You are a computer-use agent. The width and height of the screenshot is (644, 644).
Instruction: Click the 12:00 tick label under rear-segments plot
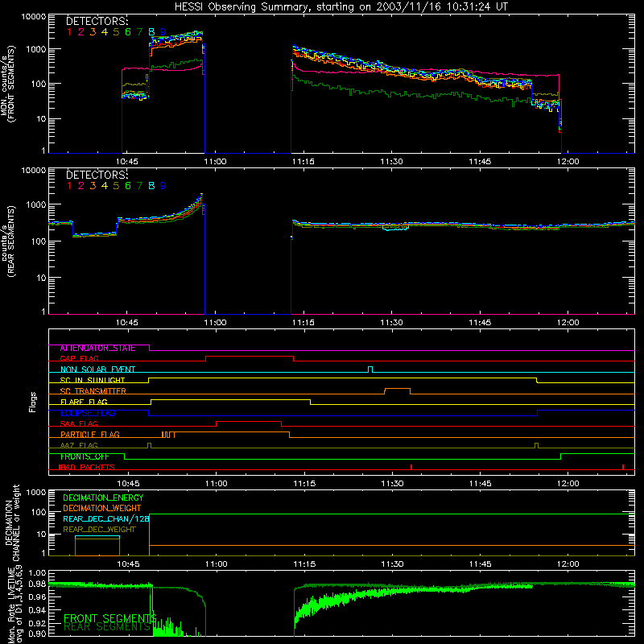pyautogui.click(x=568, y=323)
